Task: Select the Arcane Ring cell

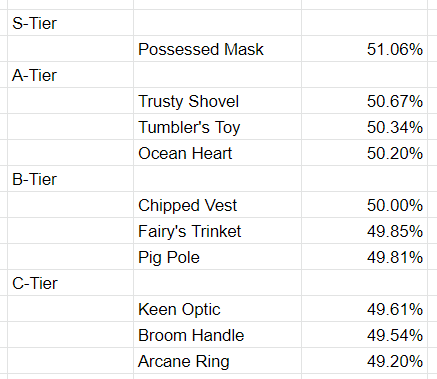Action: 217,361
